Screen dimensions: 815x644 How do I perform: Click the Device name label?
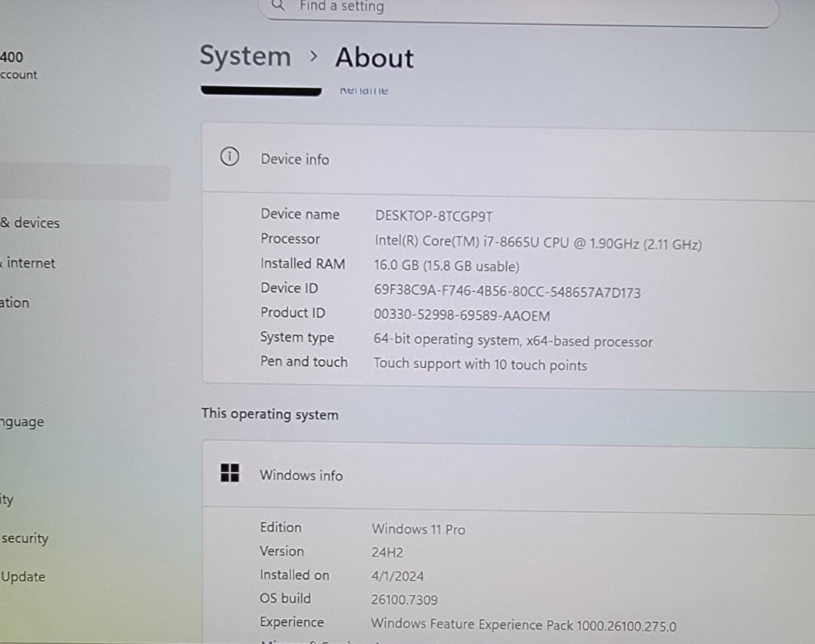click(x=300, y=214)
